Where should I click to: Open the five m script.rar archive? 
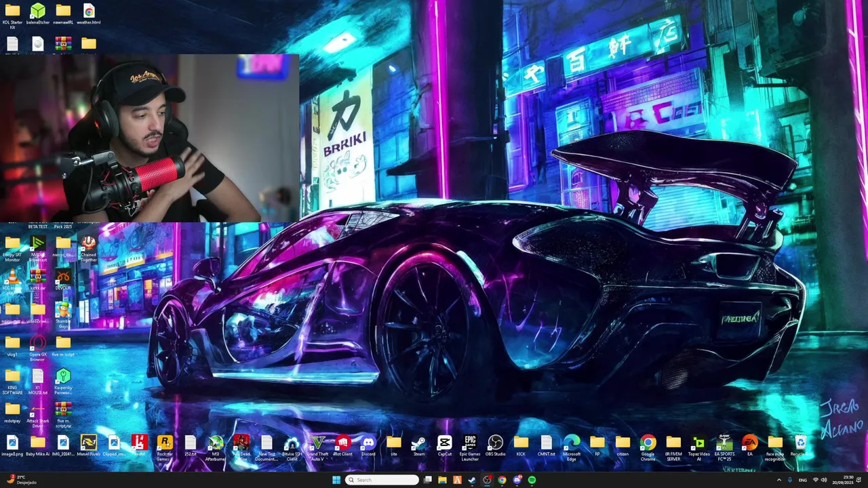click(x=63, y=414)
